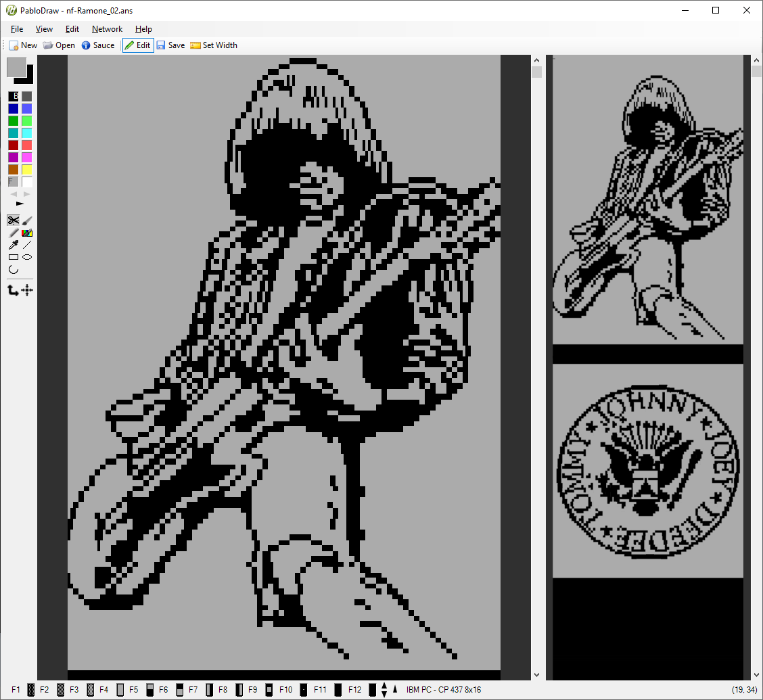Screen dimensions: 763x700
Task: Click the Open folder icon
Action: [47, 45]
